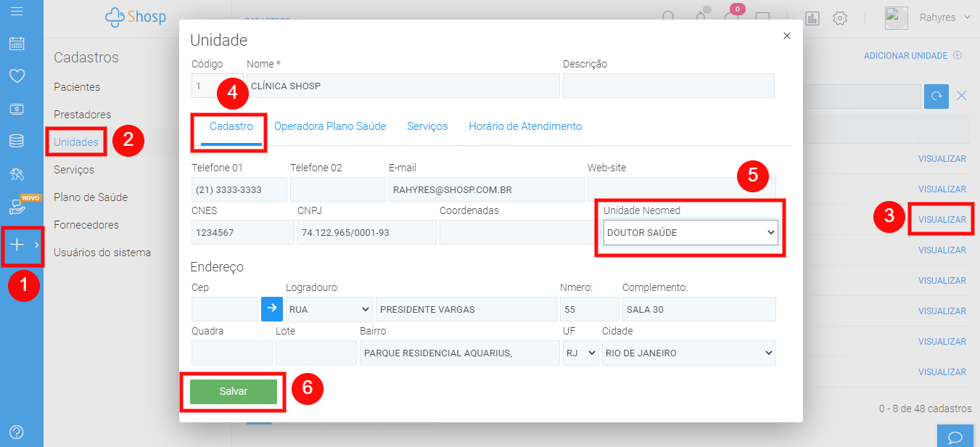Open Usuários do sistema menu item
Viewport: 980px width, 447px height.
click(102, 253)
